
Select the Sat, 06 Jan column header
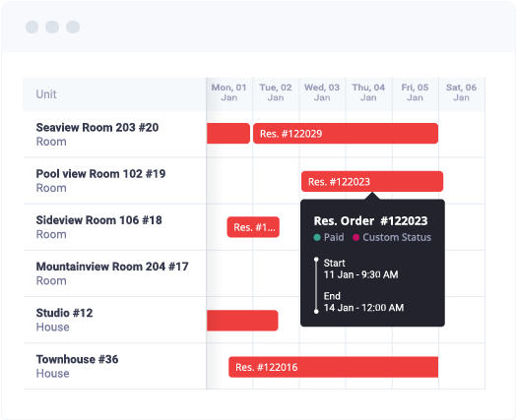pos(461,92)
